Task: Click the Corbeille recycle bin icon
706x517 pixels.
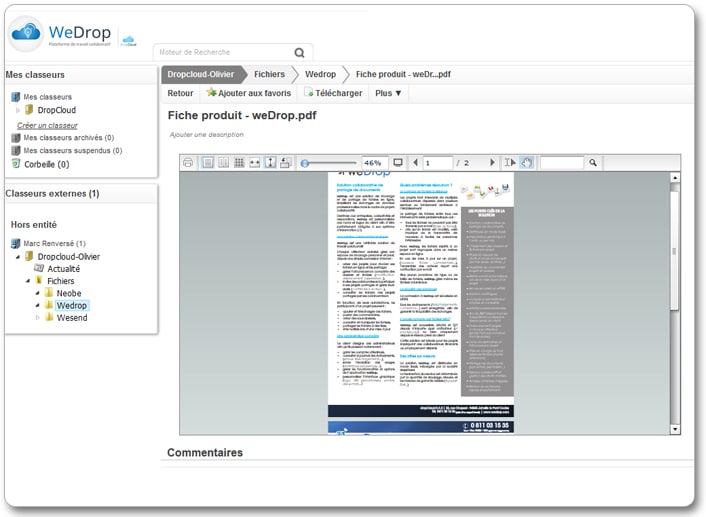Action: point(16,164)
